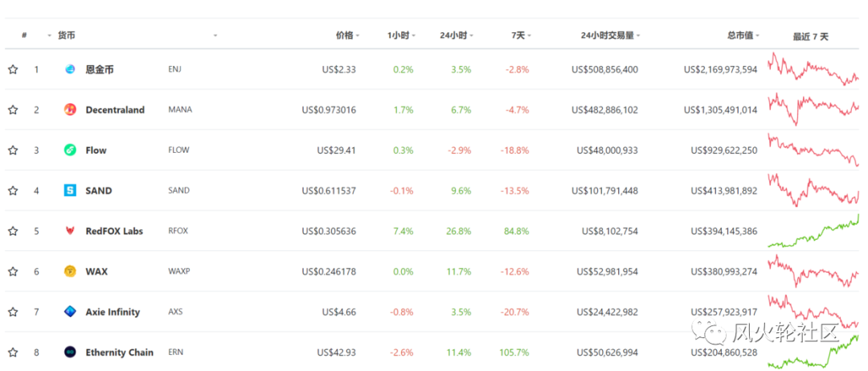Favorite SAND with its star

click(13, 191)
